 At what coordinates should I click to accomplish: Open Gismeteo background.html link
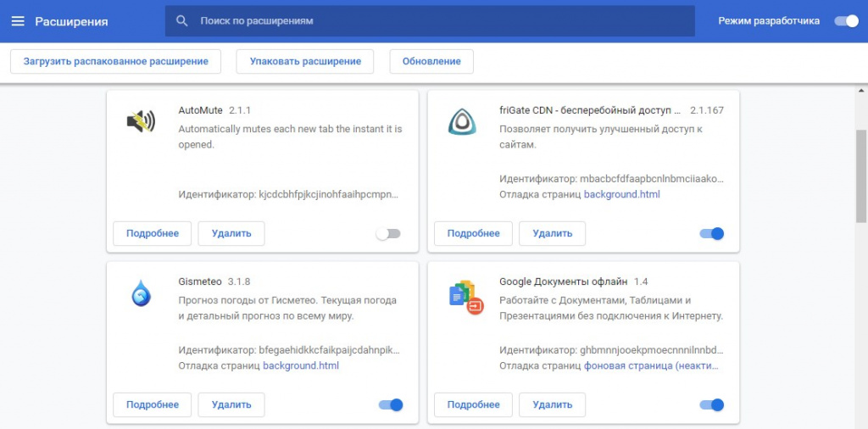[x=300, y=366]
